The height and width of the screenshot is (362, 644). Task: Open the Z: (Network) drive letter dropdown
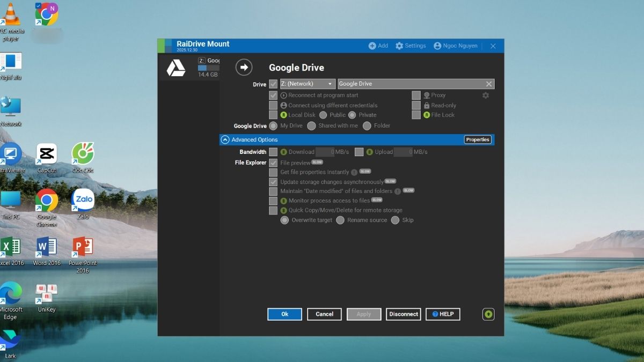click(308, 84)
